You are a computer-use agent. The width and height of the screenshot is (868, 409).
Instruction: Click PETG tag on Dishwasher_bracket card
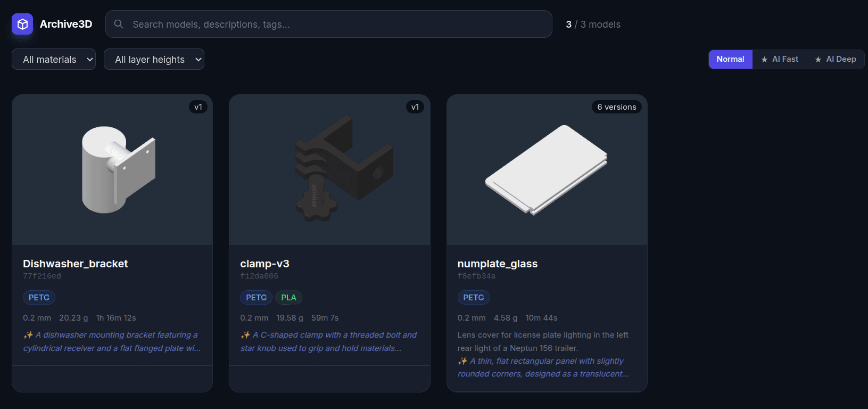pyautogui.click(x=39, y=297)
